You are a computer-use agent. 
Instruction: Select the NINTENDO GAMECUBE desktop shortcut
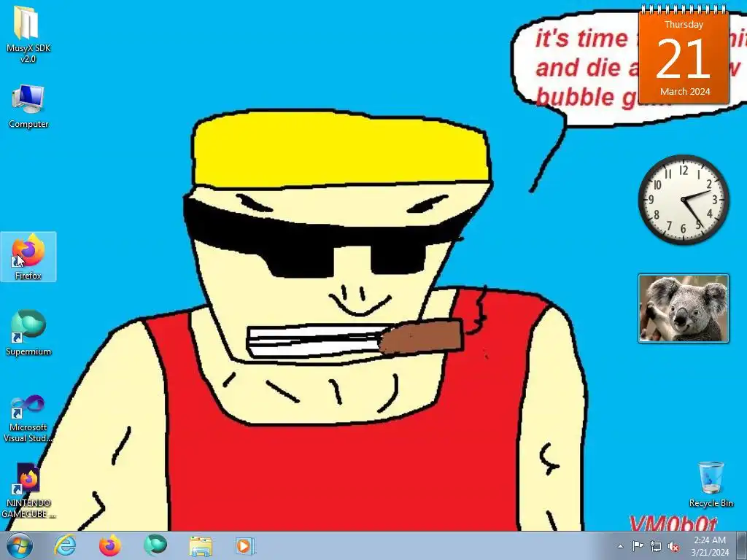tap(28, 491)
